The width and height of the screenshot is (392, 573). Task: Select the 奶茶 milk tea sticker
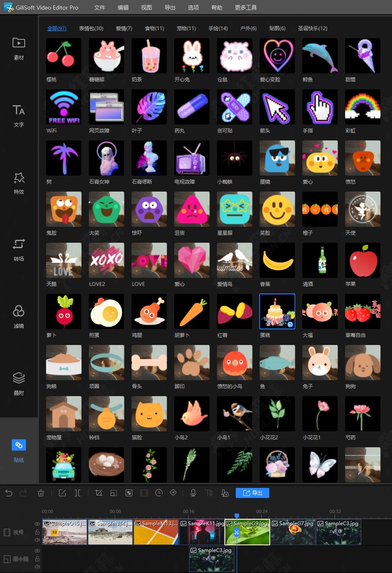tap(149, 56)
